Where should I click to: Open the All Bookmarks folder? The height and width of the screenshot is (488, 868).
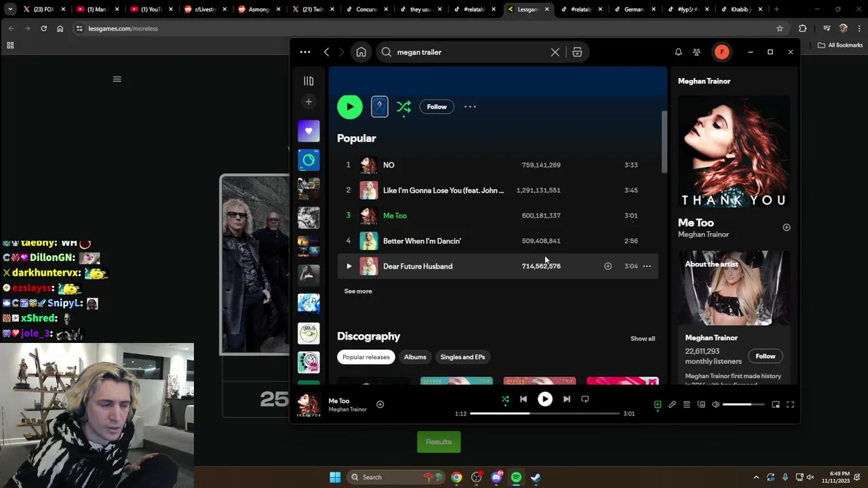point(840,45)
